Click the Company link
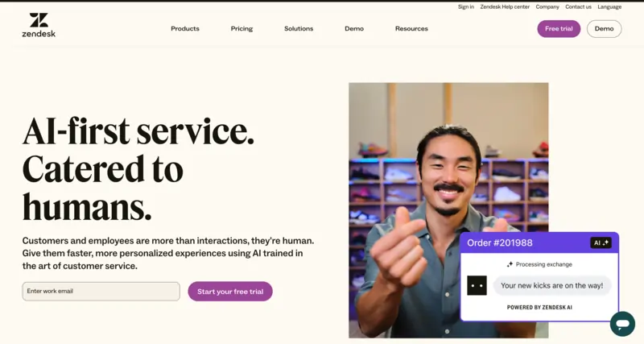Image resolution: width=644 pixels, height=344 pixels. tap(547, 7)
